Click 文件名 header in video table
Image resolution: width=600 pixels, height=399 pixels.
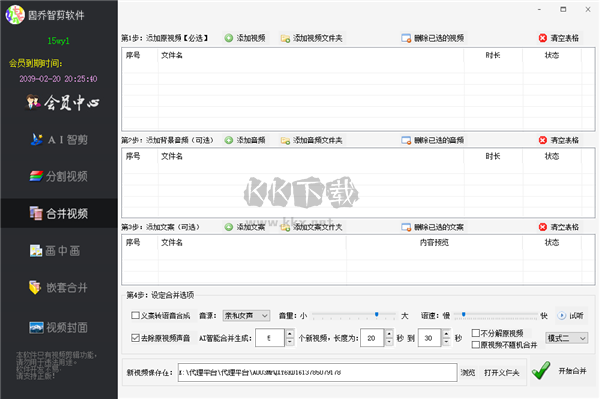click(x=172, y=55)
